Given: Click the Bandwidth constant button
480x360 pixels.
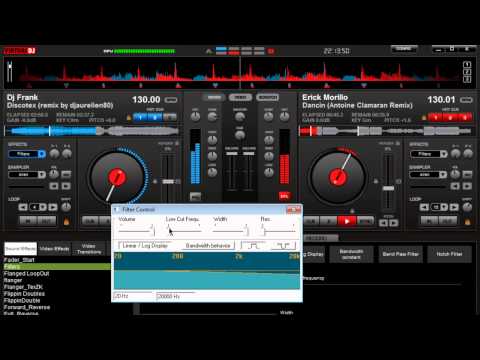Looking at the screenshot, I should [x=351, y=254].
